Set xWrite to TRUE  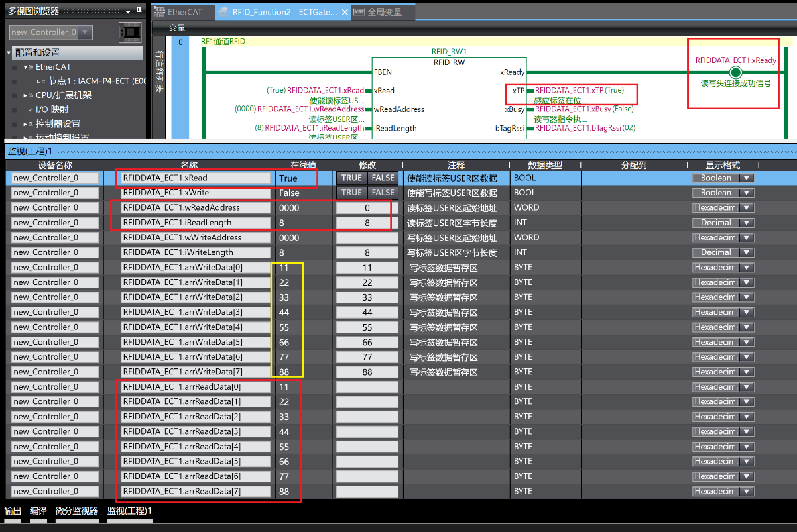click(x=351, y=193)
